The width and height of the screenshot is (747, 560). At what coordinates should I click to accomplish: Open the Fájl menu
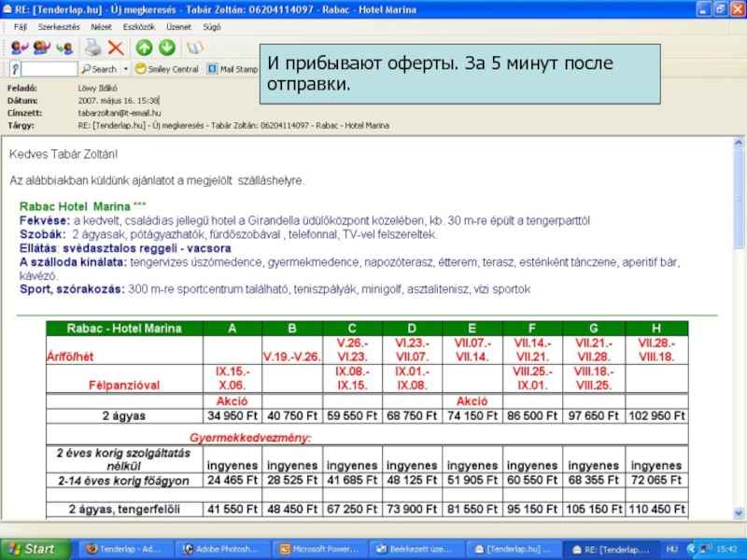[20, 28]
